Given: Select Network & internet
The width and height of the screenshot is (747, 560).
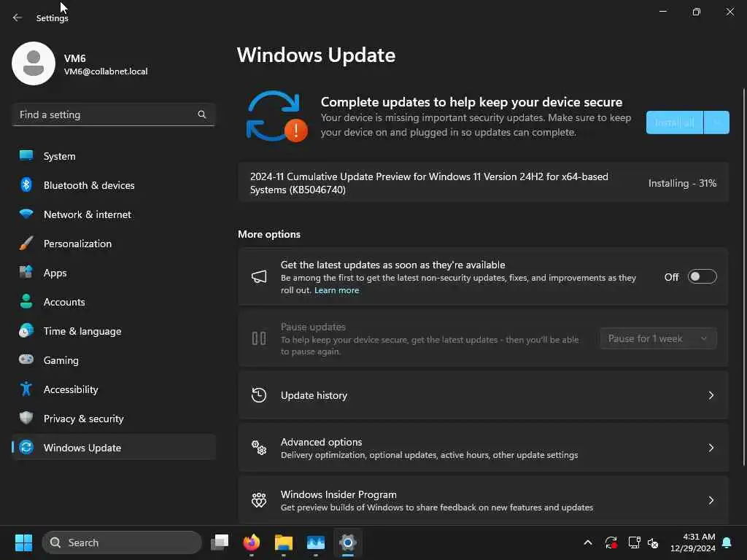Looking at the screenshot, I should (x=113, y=214).
